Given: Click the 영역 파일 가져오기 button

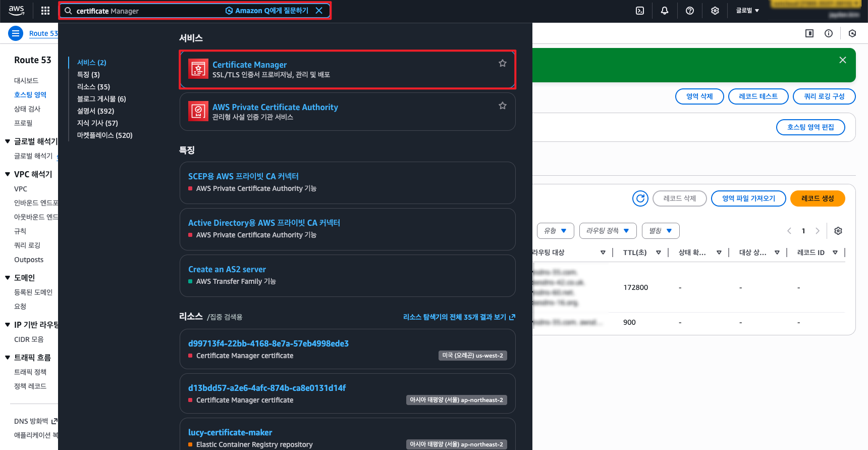Looking at the screenshot, I should coord(748,198).
